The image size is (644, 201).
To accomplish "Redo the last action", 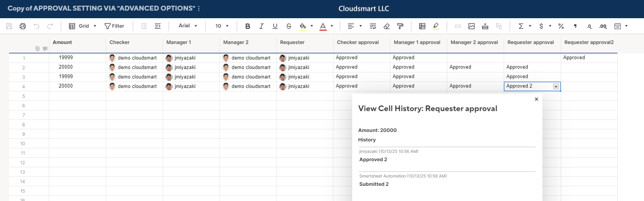I will click(50, 26).
